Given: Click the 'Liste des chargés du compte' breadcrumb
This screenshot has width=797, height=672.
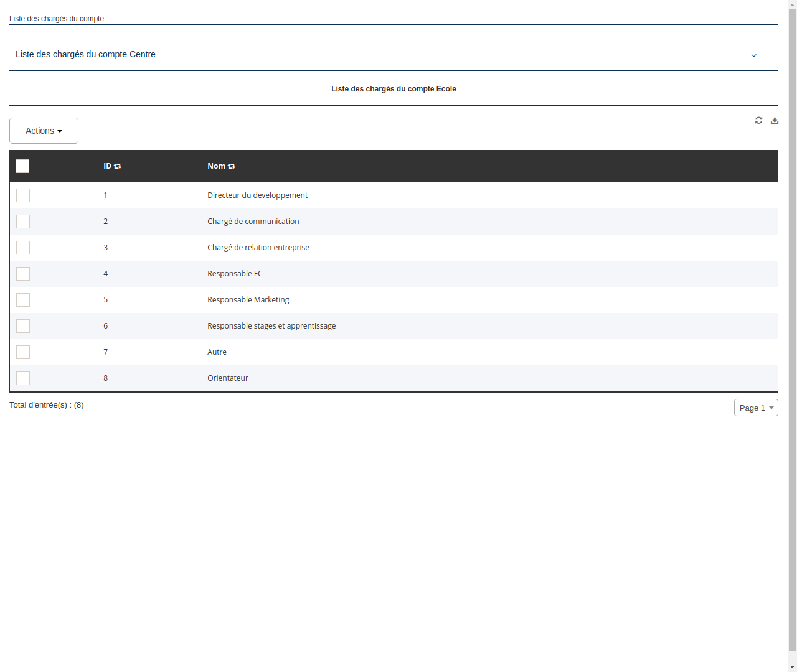Looking at the screenshot, I should [x=57, y=19].
